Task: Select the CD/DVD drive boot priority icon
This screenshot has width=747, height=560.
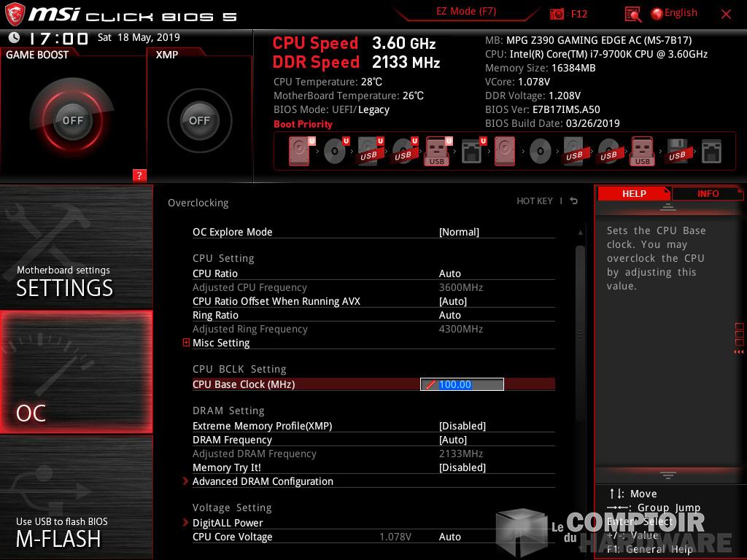Action: coord(335,151)
